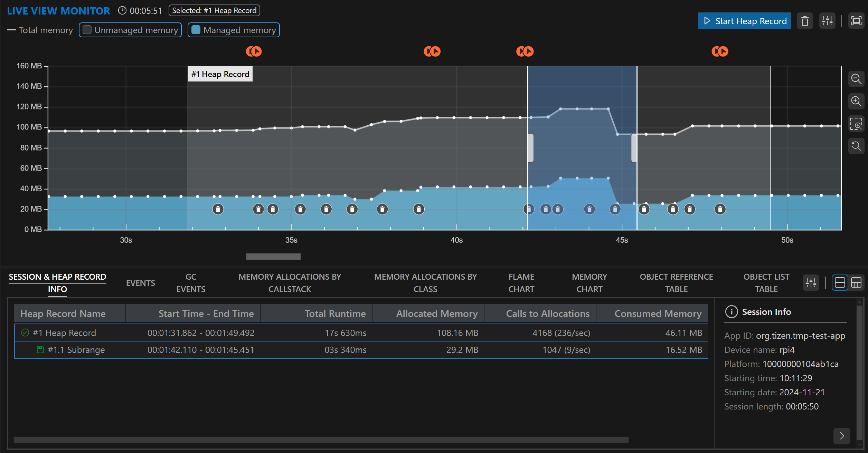Image resolution: width=868 pixels, height=453 pixels.
Task: Select the grid panel layout toggle
Action: click(x=856, y=283)
